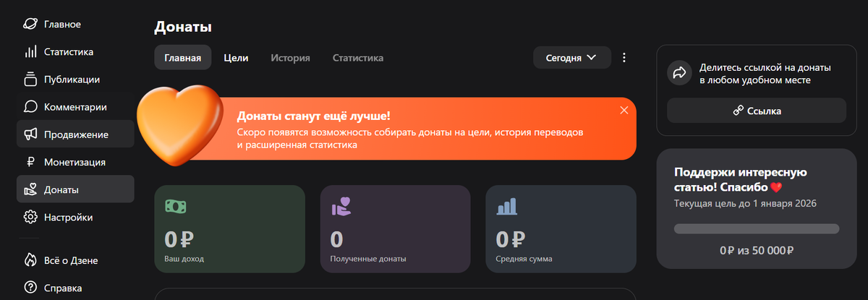Click the ruble icon for Монетизация
The width and height of the screenshot is (868, 300).
click(30, 162)
